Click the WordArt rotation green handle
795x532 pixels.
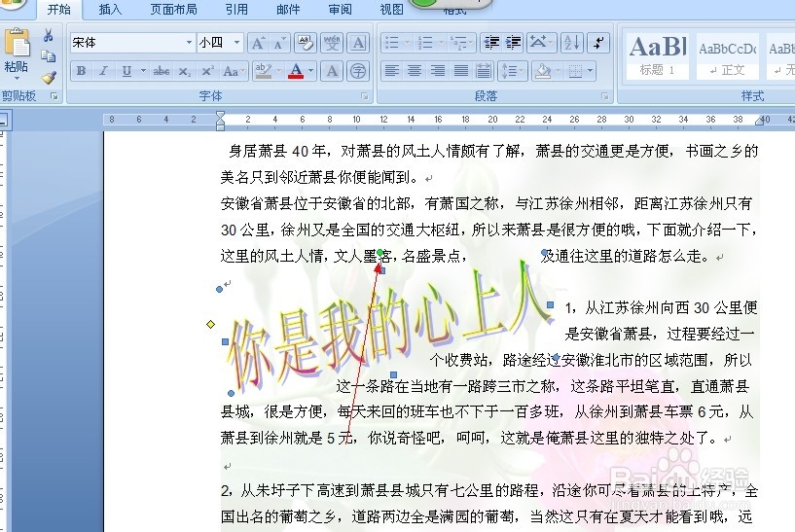tap(379, 252)
